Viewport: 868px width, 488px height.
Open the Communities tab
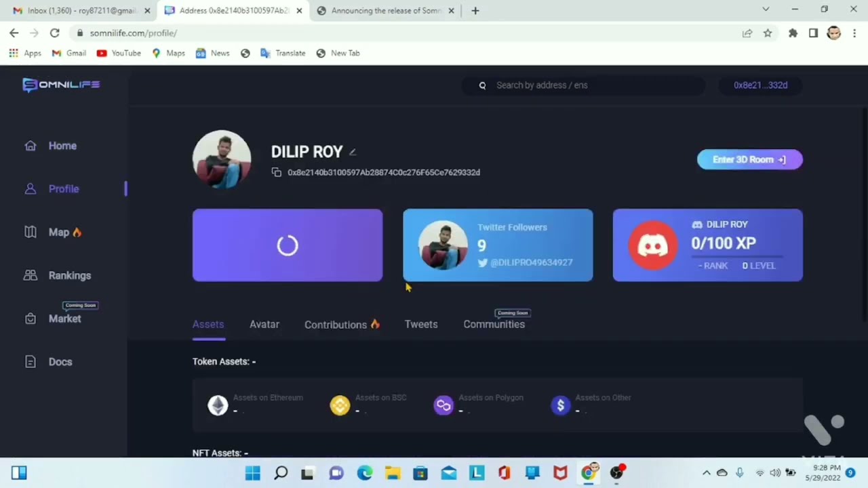point(494,324)
